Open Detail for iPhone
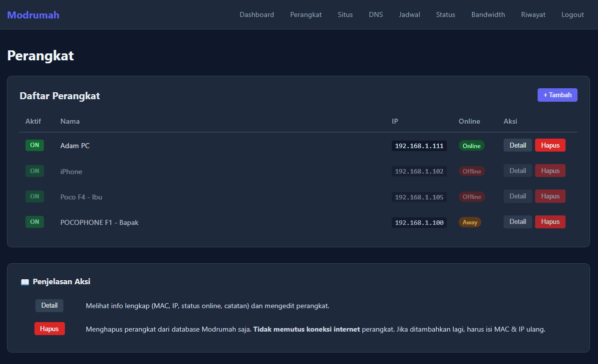The width and height of the screenshot is (598, 364). point(518,171)
